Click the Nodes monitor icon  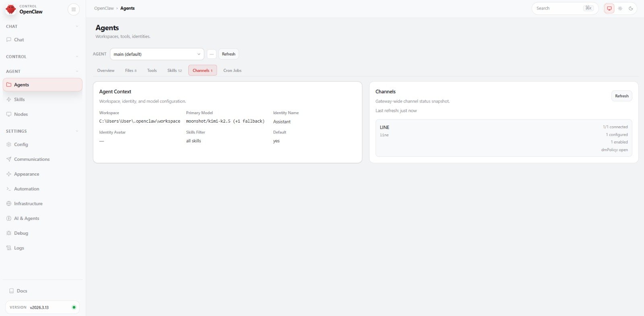9,114
